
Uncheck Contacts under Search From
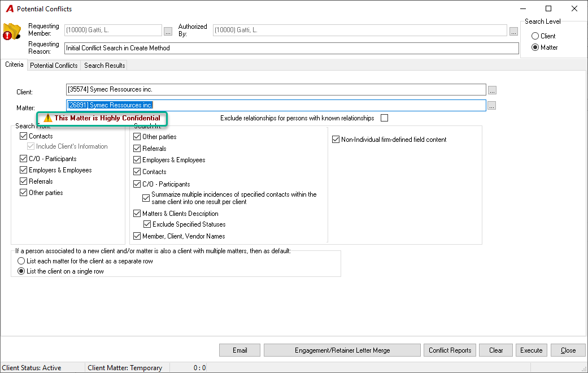click(x=23, y=136)
